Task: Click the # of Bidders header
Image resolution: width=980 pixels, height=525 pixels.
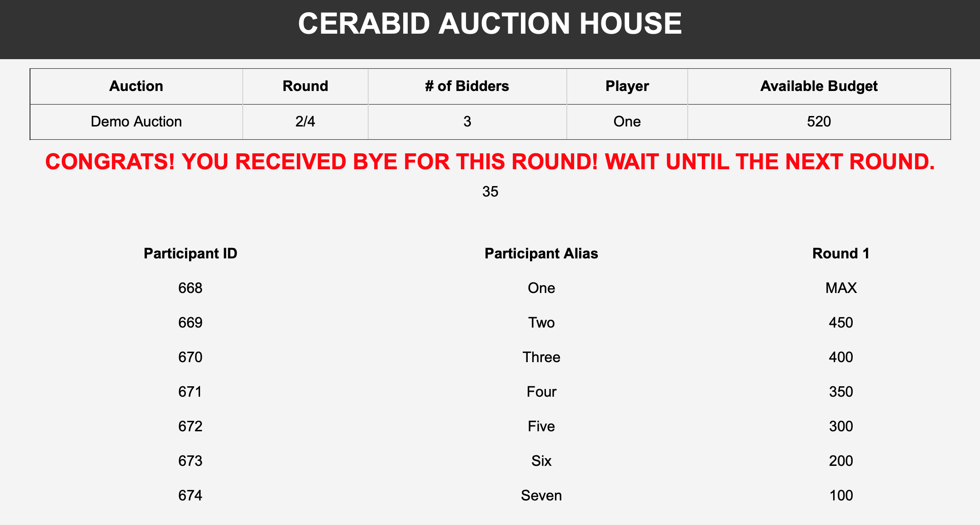Action: (467, 86)
